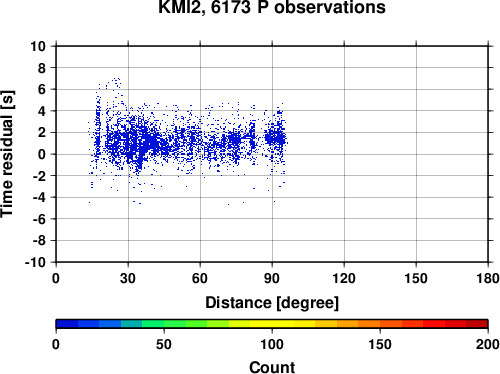Click the x-axis tick label 180

click(x=488, y=278)
